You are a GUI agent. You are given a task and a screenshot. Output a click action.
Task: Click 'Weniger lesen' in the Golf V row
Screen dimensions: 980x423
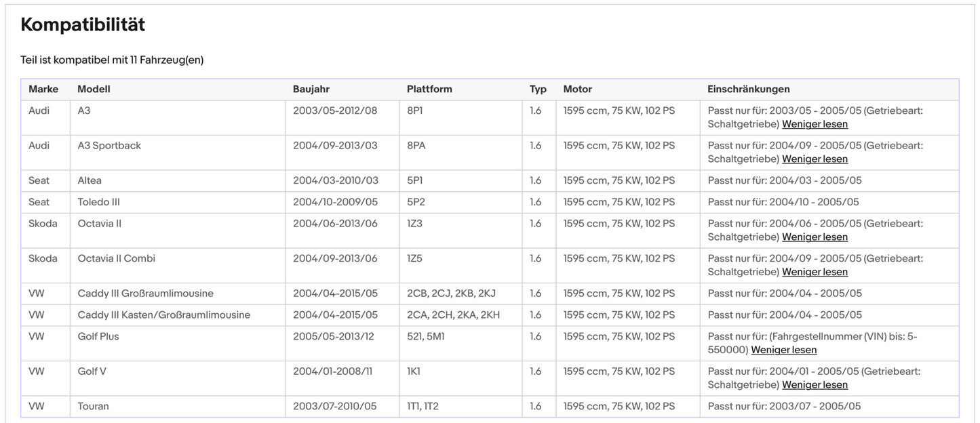click(x=815, y=385)
